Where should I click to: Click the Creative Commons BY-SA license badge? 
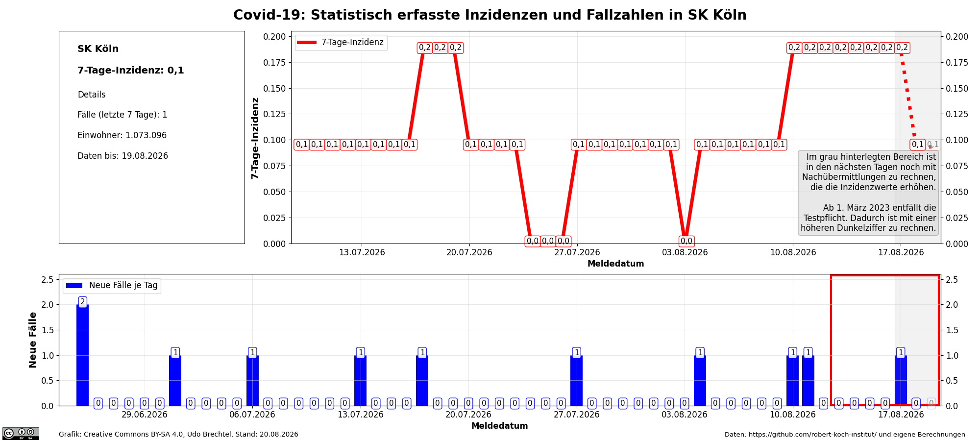point(21,434)
